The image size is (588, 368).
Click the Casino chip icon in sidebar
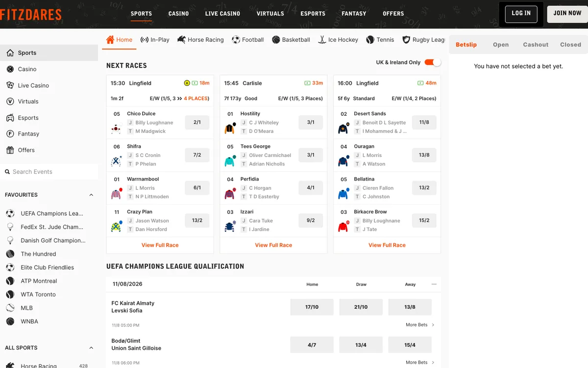tap(10, 69)
